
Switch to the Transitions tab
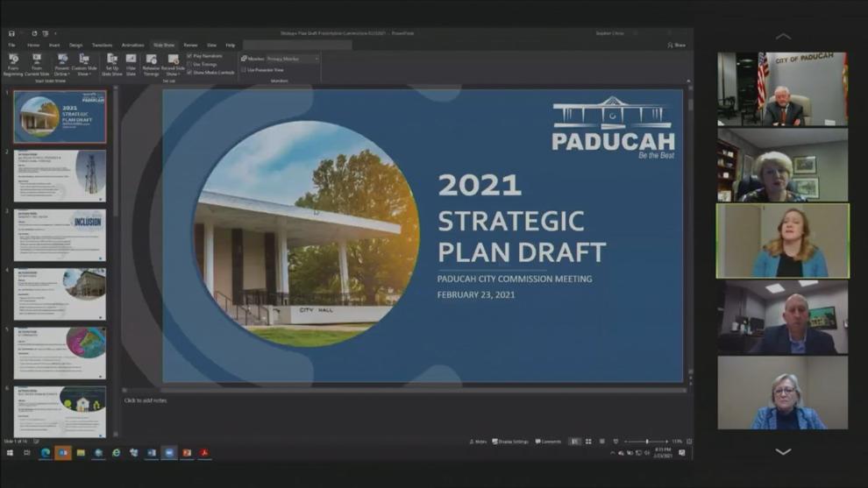point(102,45)
